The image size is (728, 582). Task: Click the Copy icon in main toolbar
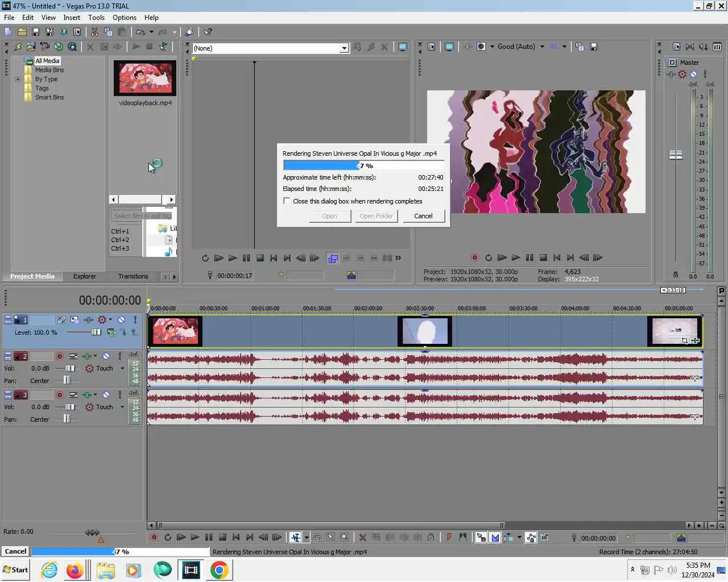coord(108,32)
